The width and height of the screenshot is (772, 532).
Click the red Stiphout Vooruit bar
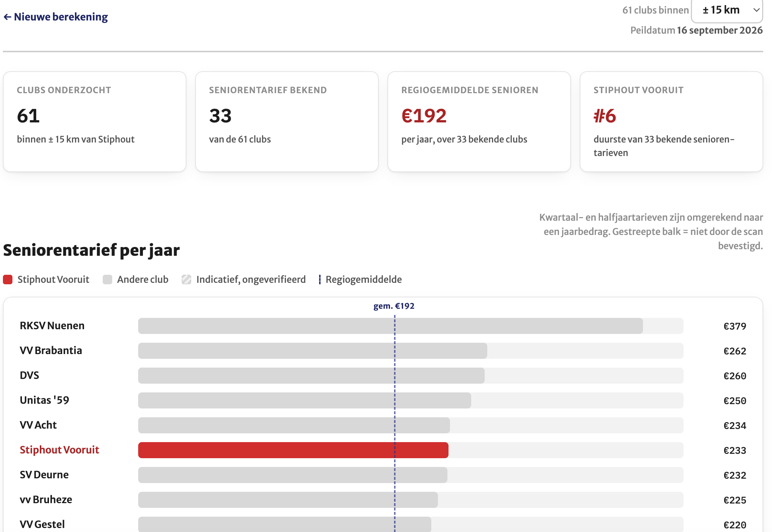[293, 450]
